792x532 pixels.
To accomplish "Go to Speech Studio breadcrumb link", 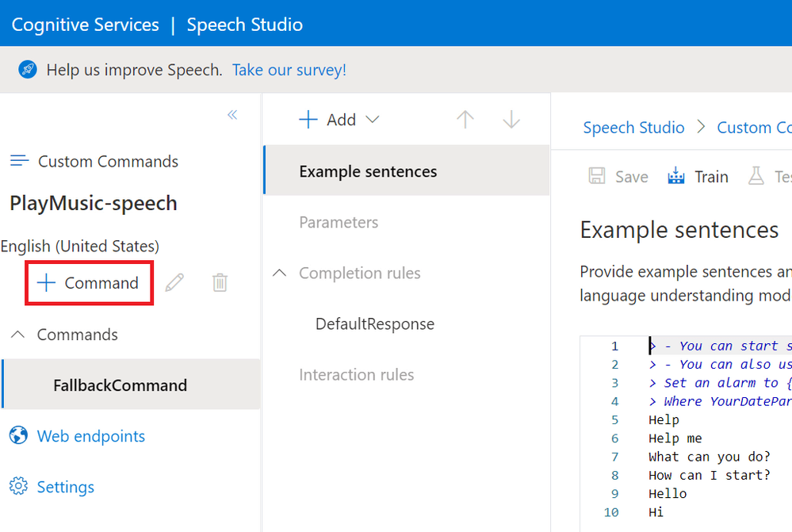I will pyautogui.click(x=633, y=128).
